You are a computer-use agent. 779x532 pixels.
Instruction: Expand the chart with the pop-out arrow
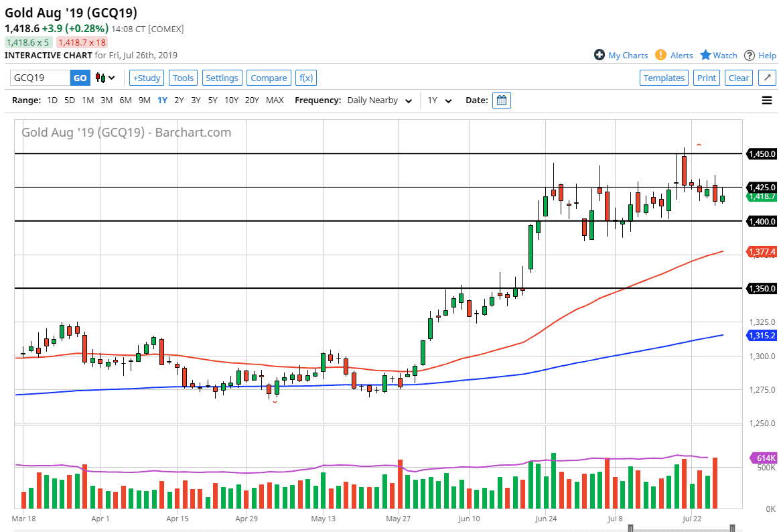click(766, 77)
